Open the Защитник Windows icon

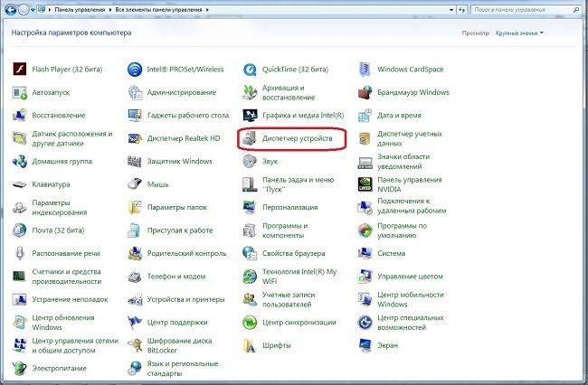[x=135, y=162]
